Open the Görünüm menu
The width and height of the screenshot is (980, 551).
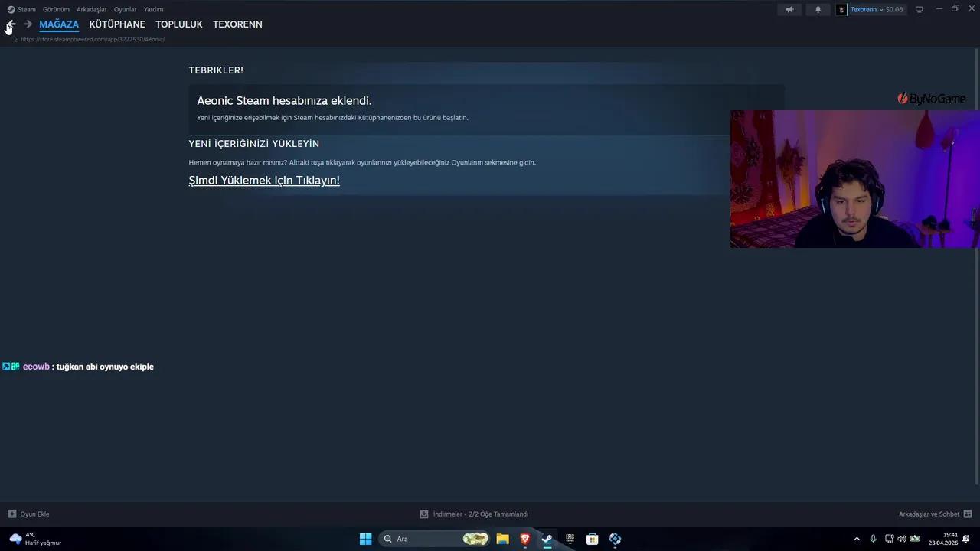[56, 9]
